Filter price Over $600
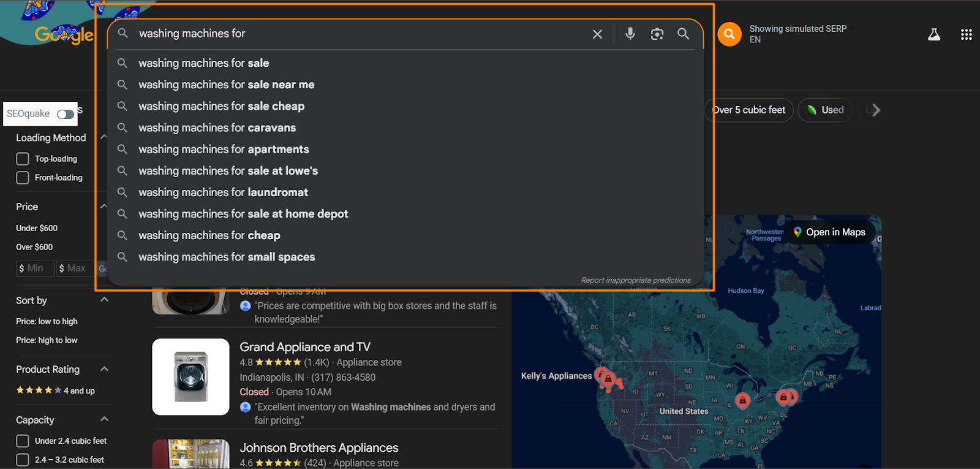Viewport: 980px width, 469px height. point(34,247)
